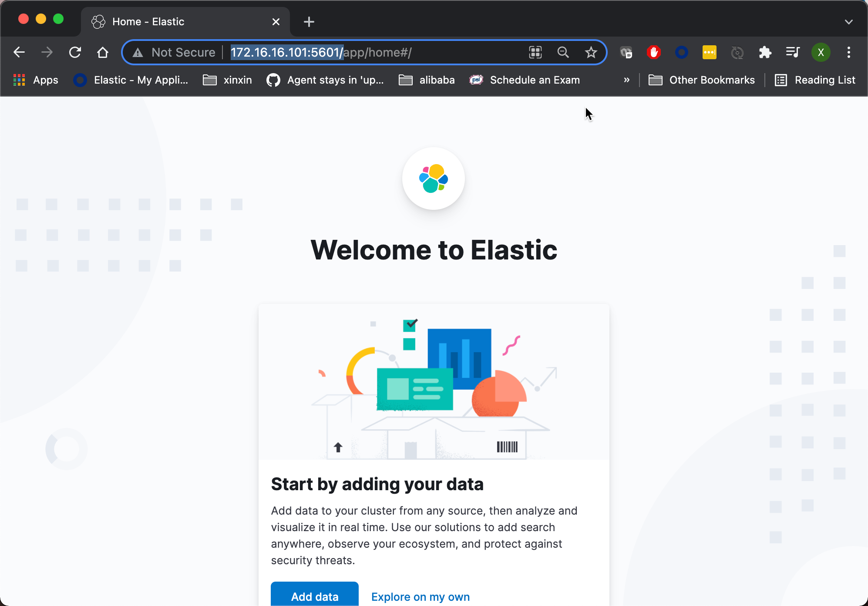Click the zoom magnifier icon in address bar
The width and height of the screenshot is (868, 606).
coord(563,53)
